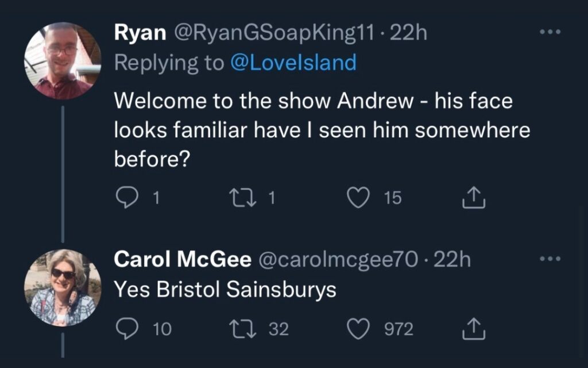This screenshot has width=588, height=368.
Task: Open Ryan's tweet text about Andrew
Action: pos(322,130)
